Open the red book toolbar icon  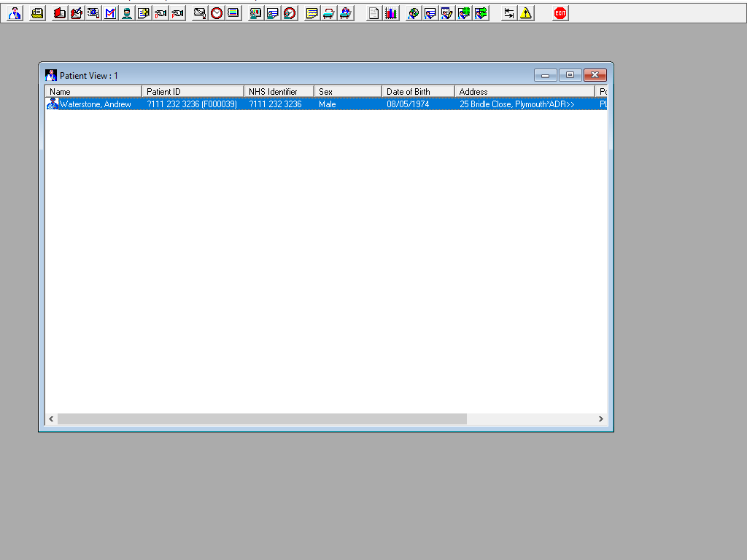pos(60,13)
